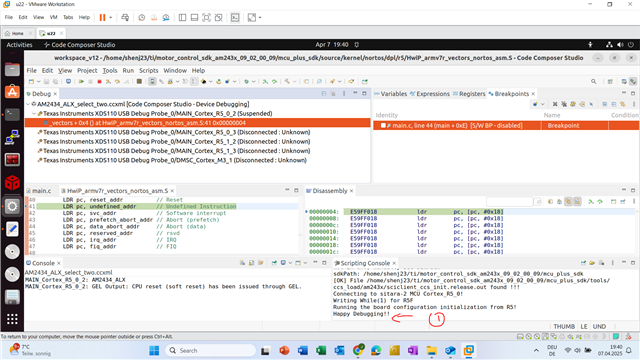Click Activities button in the Ubuntu top bar

pyautogui.click(x=19, y=44)
